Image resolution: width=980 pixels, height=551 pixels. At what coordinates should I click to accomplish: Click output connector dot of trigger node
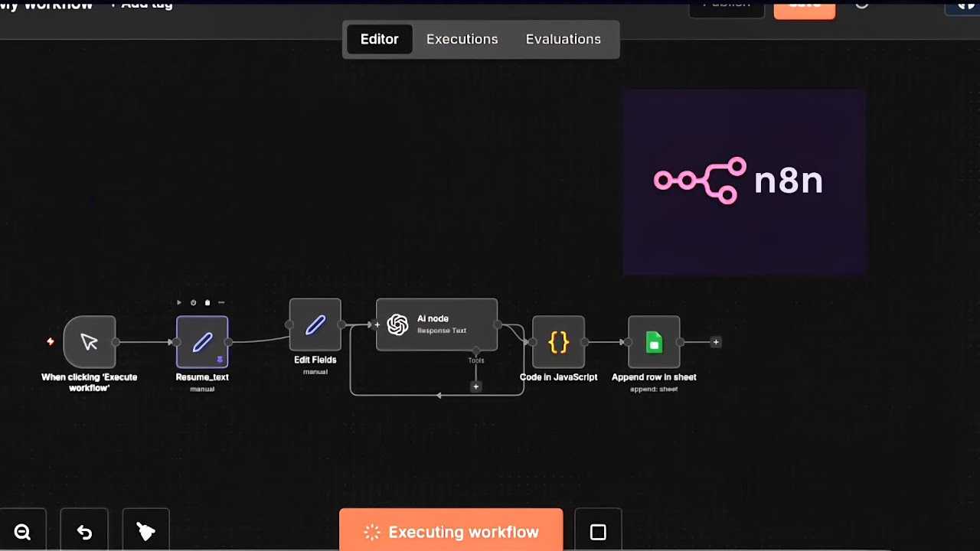116,342
